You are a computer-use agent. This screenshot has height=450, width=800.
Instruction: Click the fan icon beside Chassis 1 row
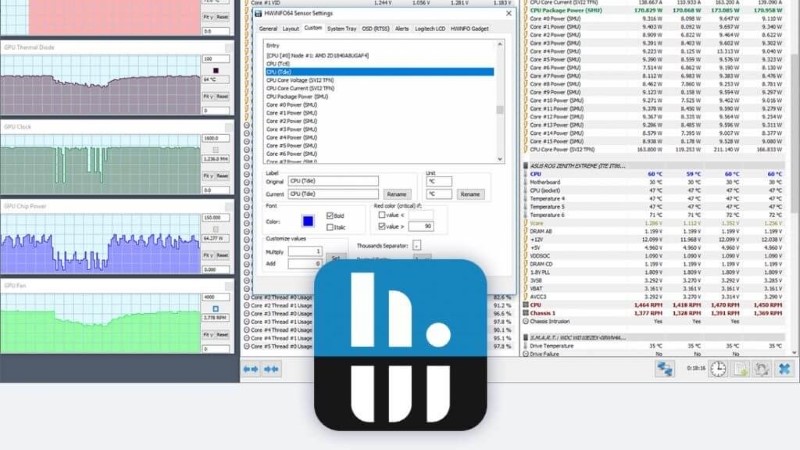pos(526,313)
